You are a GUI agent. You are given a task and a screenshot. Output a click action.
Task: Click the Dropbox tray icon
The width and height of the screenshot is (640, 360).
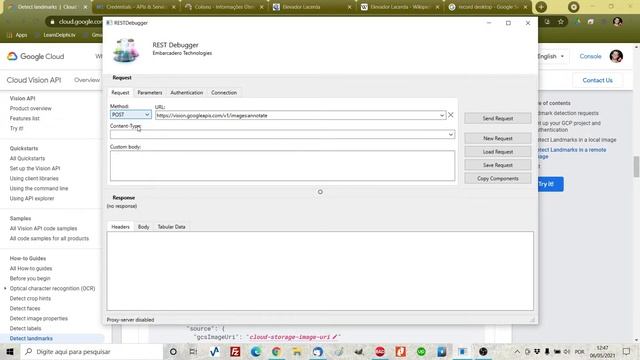point(537,351)
